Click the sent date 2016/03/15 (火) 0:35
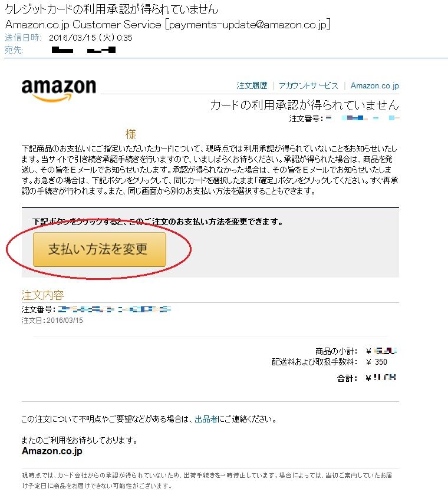The height and width of the screenshot is (502, 448). pos(91,38)
